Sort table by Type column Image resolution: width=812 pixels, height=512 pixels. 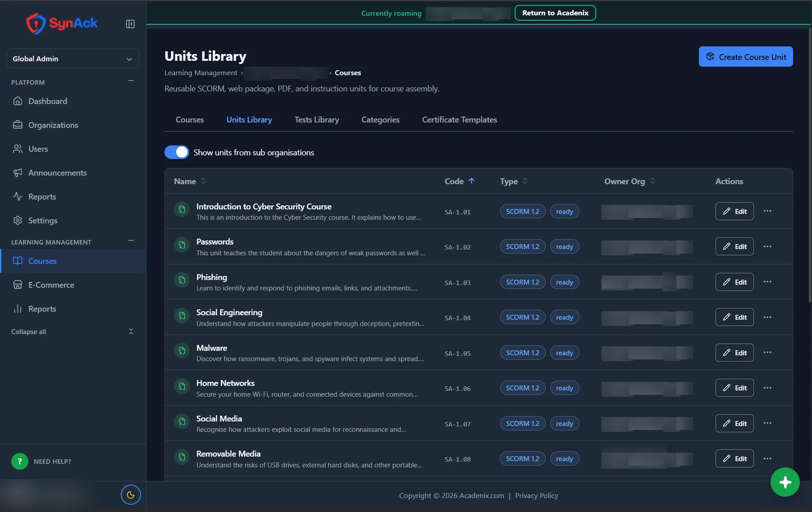[x=514, y=181]
